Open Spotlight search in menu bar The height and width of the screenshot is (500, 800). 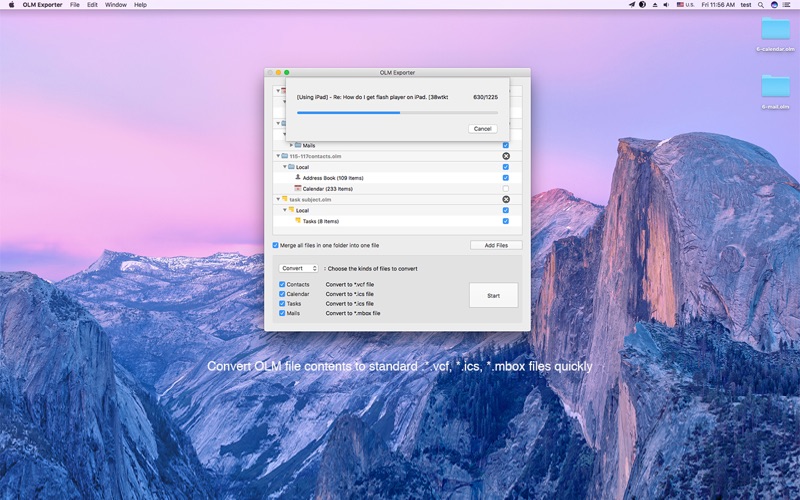pos(760,5)
